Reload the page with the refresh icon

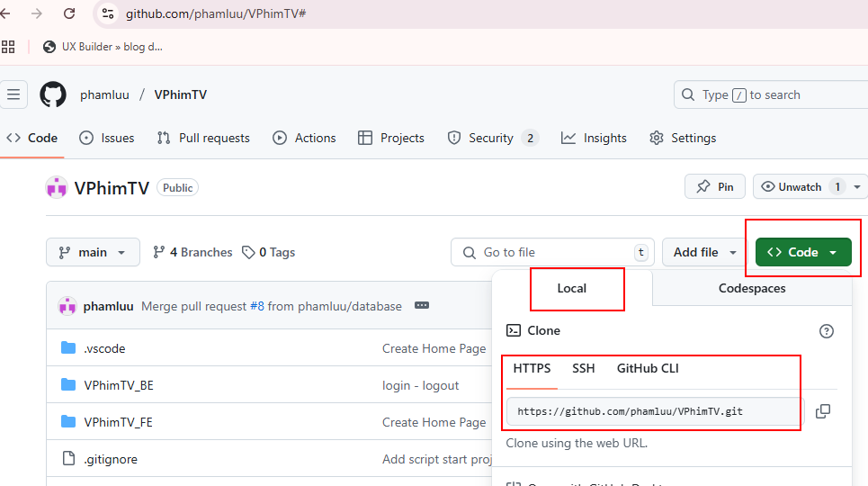(x=69, y=13)
